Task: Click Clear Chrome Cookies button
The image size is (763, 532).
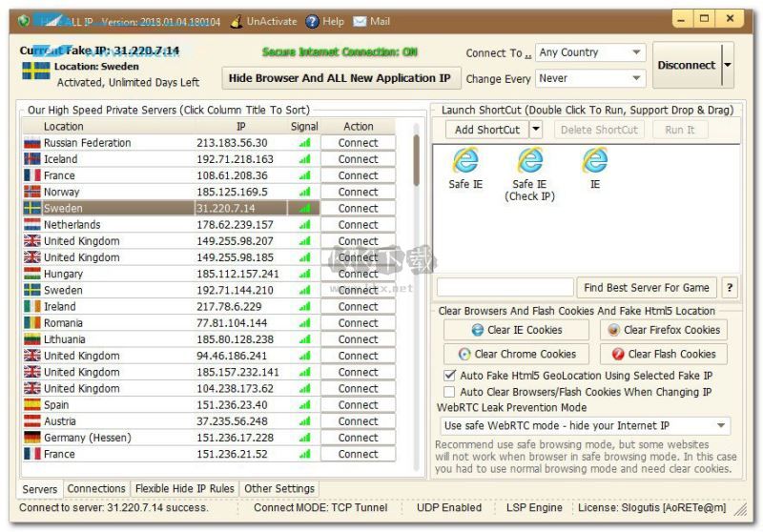Action: 516,354
